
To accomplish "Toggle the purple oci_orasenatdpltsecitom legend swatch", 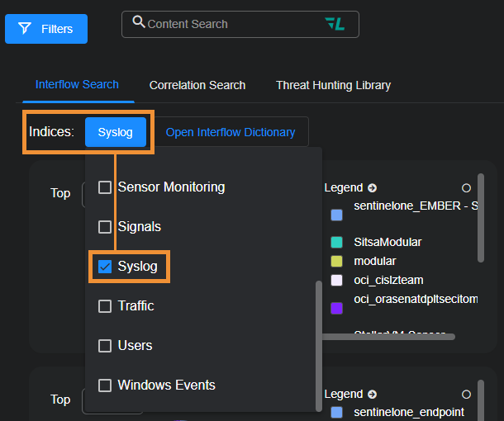I will (x=336, y=308).
